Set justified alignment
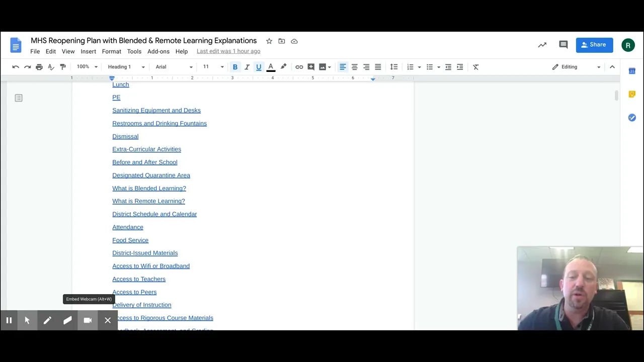 coord(378,67)
